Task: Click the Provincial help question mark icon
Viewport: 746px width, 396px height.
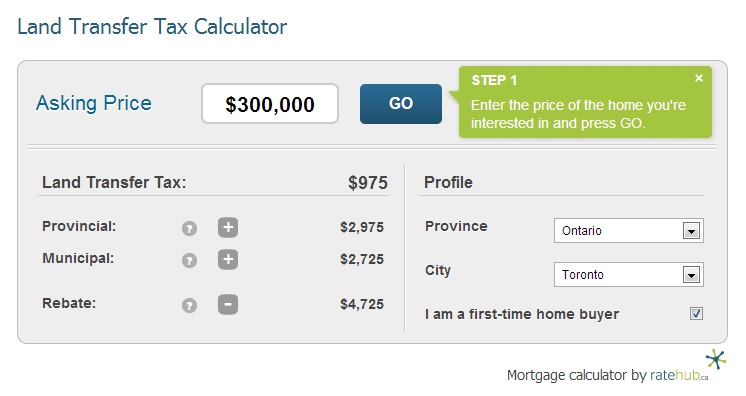Action: pyautogui.click(x=189, y=228)
